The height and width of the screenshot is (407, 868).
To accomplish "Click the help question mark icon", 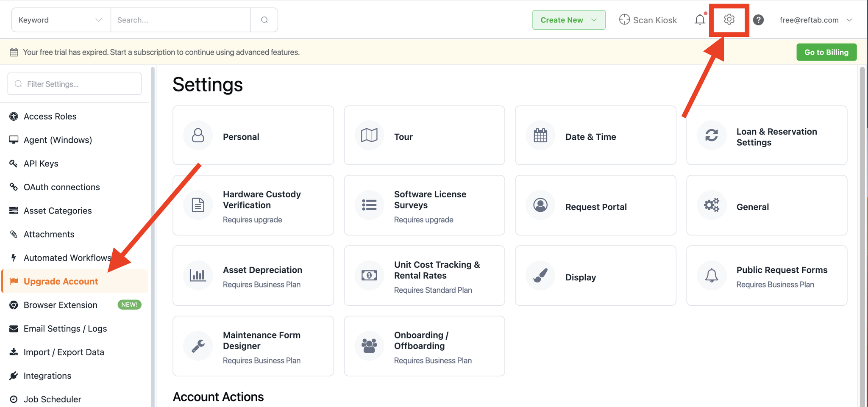I will [x=758, y=20].
